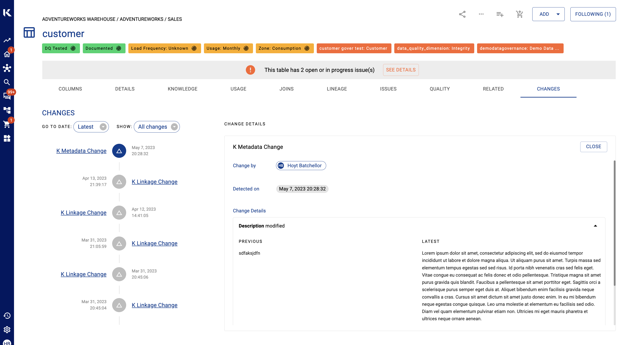Click SEE DETAILS for open issues
Screen dimensions: 644x345
coord(400,70)
